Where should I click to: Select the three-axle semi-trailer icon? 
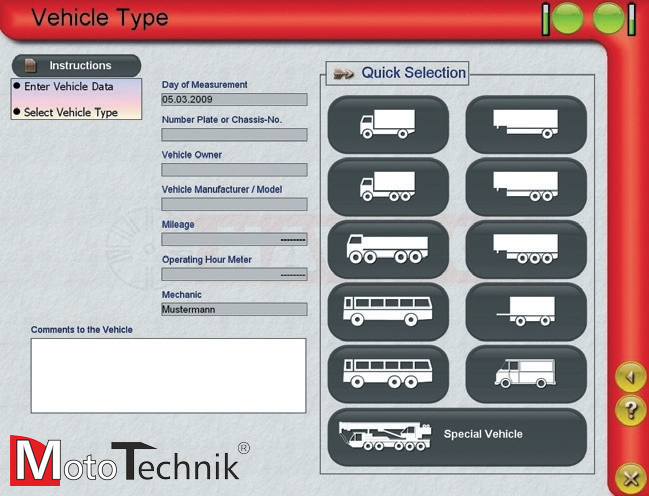526,249
